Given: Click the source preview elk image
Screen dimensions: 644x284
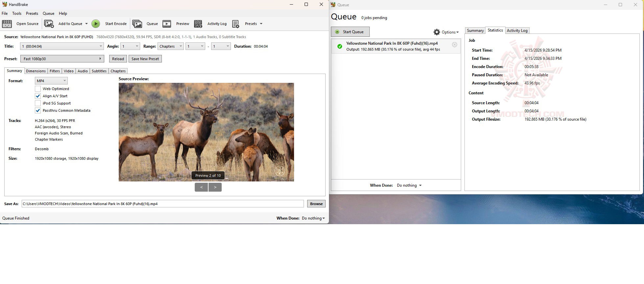Looking at the screenshot, I should tap(206, 132).
